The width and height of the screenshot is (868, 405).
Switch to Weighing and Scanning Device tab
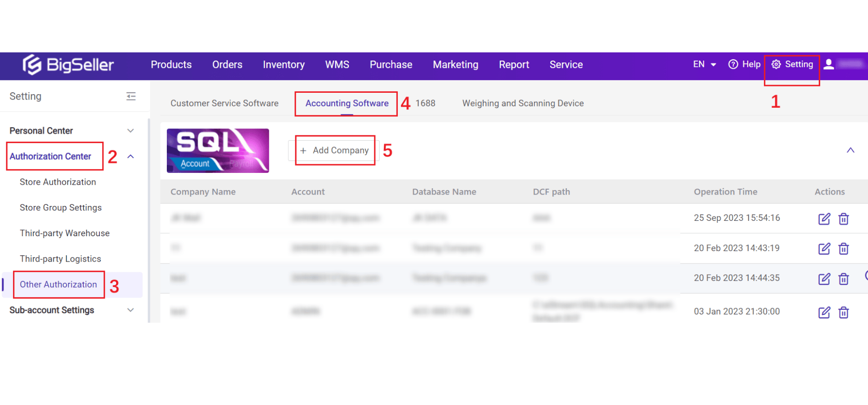(523, 104)
